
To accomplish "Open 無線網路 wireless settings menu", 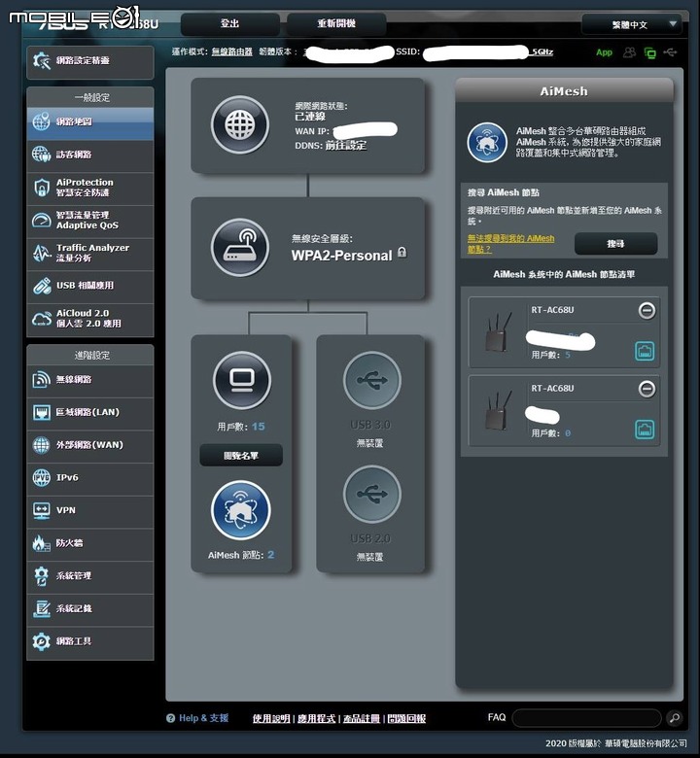I will click(90, 380).
